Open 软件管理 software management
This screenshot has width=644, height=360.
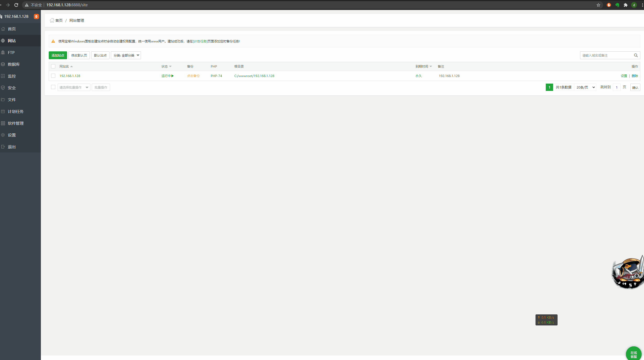pyautogui.click(x=20, y=123)
